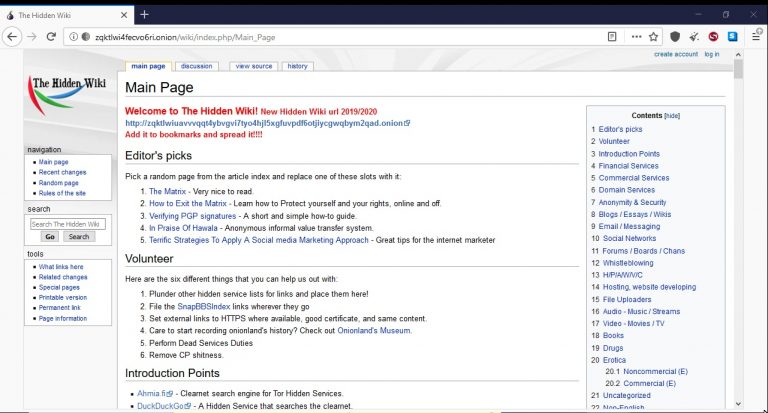Open a new browser tab
768x413 pixels.
(x=144, y=15)
